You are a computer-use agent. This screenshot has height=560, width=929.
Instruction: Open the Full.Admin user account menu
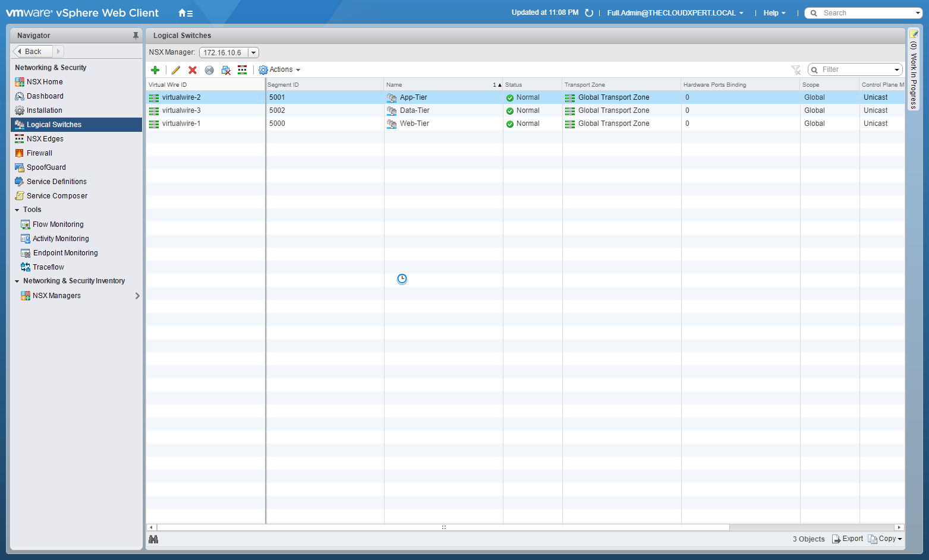(x=675, y=13)
